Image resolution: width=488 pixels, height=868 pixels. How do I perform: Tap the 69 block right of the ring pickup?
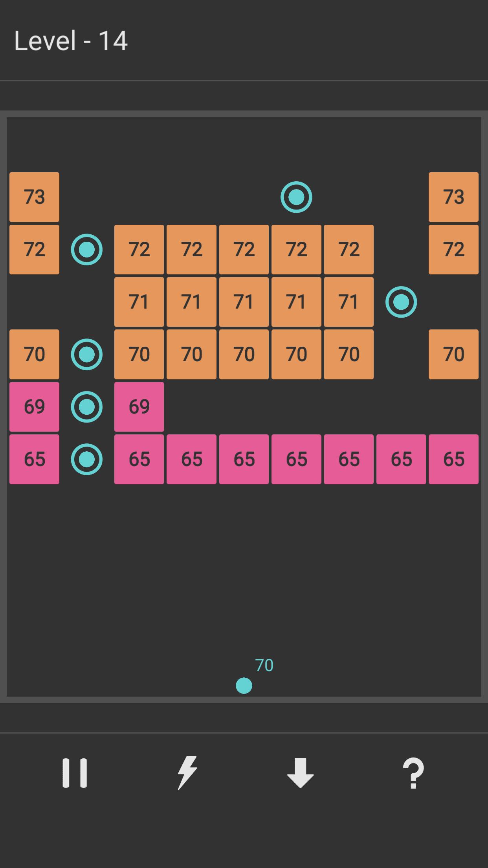click(139, 407)
